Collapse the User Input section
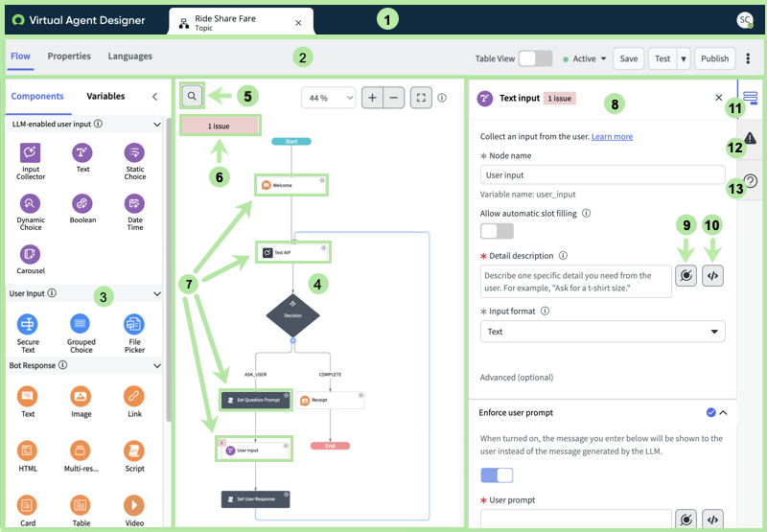 click(157, 294)
